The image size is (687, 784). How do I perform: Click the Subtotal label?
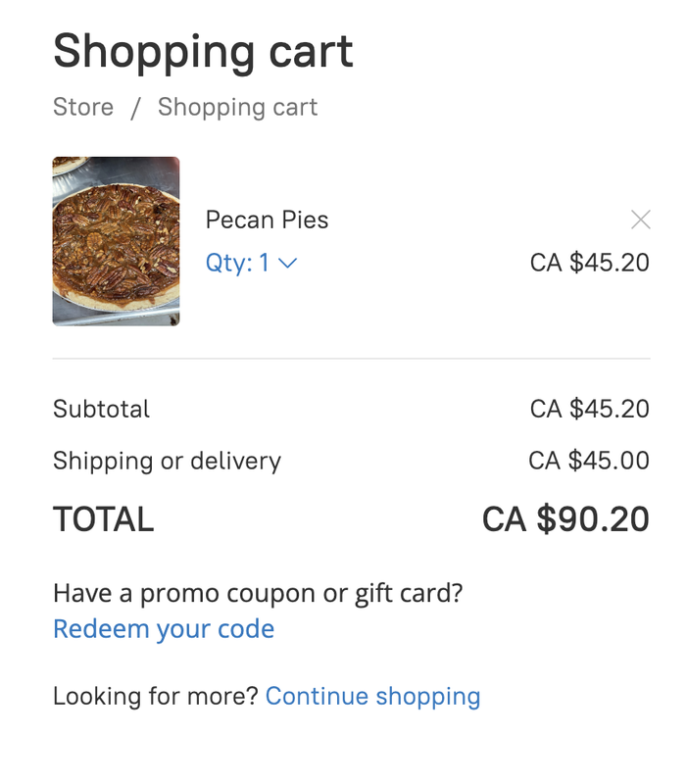[101, 409]
